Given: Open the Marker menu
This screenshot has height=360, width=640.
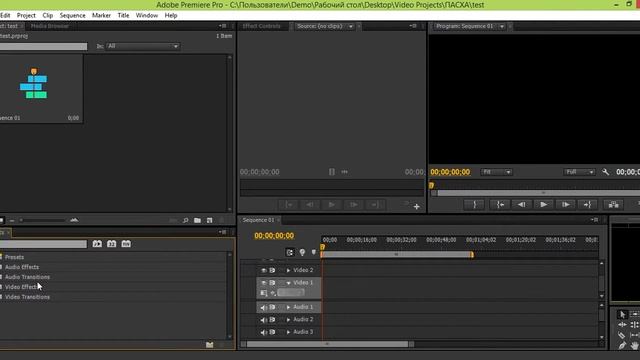Looking at the screenshot, I should point(101,16).
